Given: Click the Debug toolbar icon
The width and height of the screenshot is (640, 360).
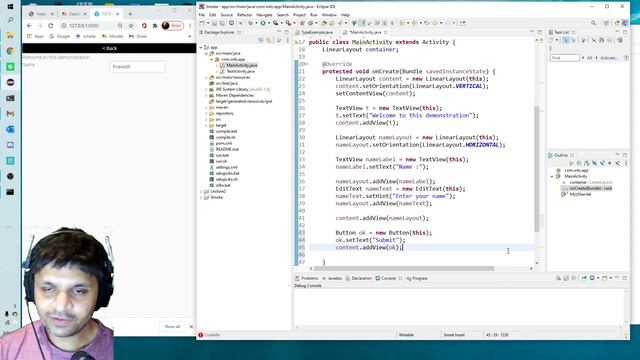Looking at the screenshot, I should [251, 23].
